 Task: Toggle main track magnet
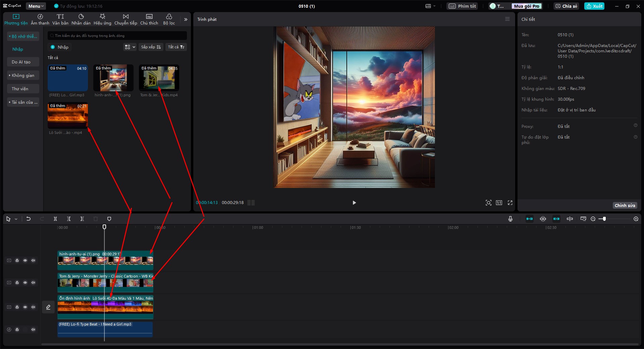(530, 219)
